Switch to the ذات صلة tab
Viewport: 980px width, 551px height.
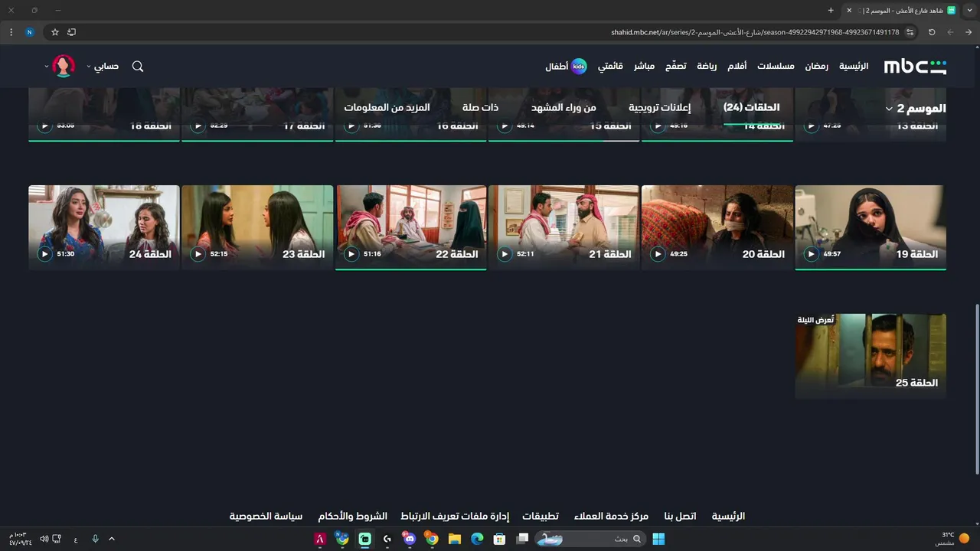pos(480,108)
